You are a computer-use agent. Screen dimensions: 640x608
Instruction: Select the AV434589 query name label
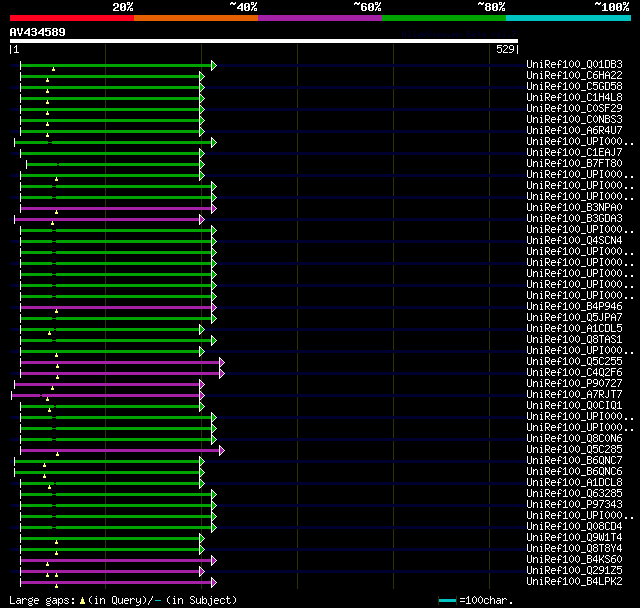coord(38,32)
